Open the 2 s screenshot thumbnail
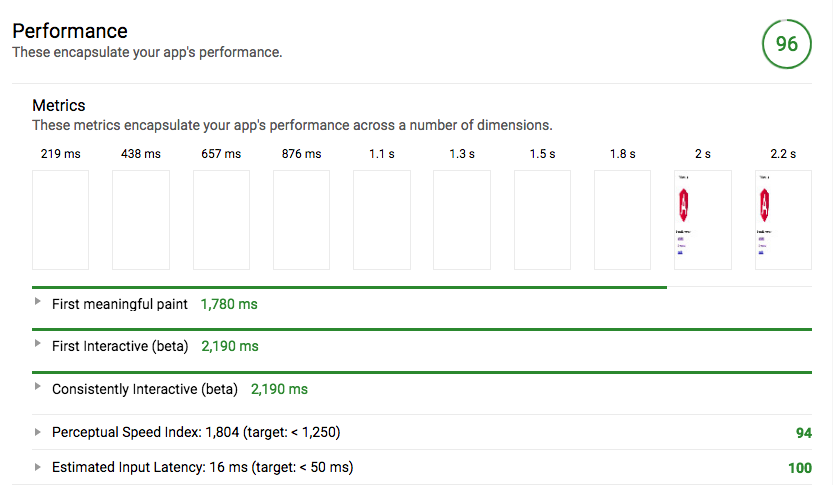The height and width of the screenshot is (485, 833). click(703, 220)
